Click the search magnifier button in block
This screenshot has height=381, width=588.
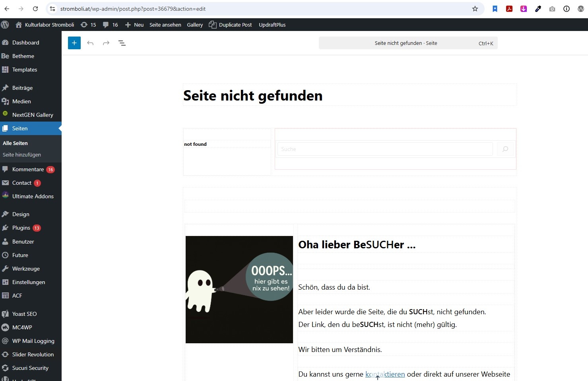point(505,149)
